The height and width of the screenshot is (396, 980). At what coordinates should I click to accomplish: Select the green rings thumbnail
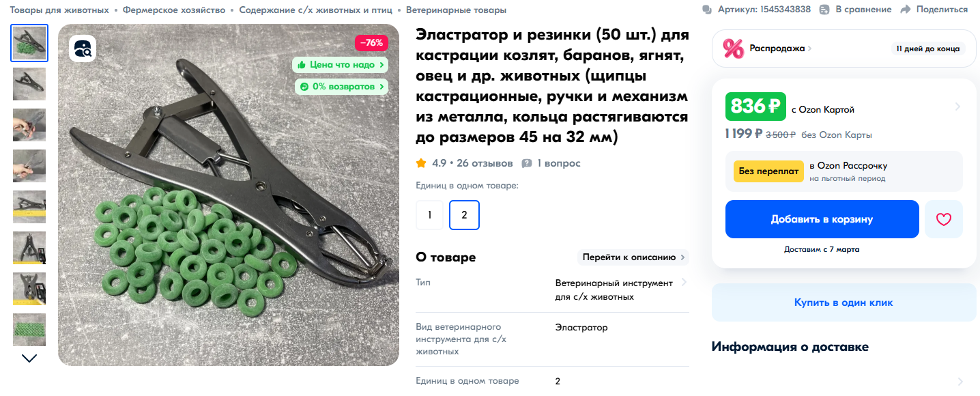(x=29, y=330)
